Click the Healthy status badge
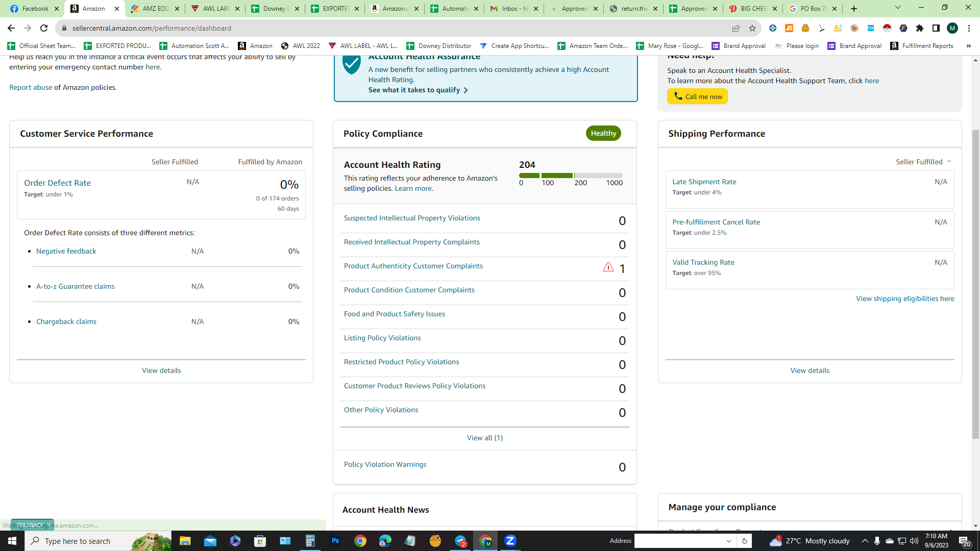Screen dimensions: 980x551 coord(603,134)
